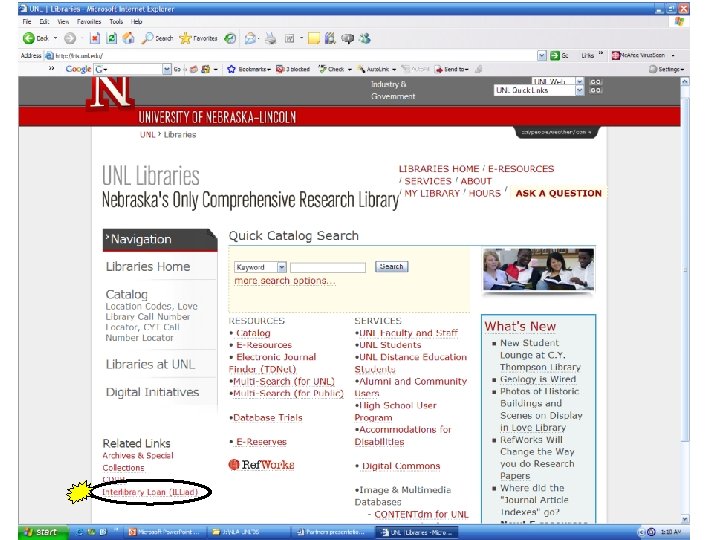720x540 pixels.
Task: Open the Database Trials link
Action: pyautogui.click(x=268, y=418)
